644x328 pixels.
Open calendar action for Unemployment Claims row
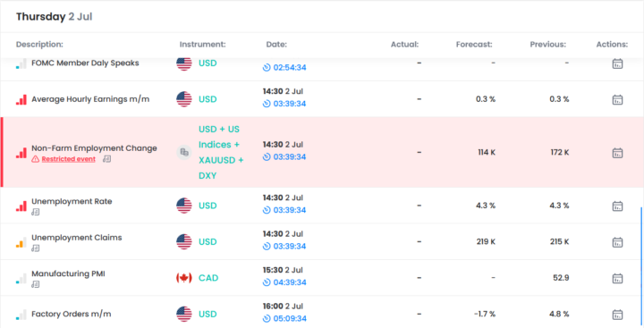[617, 242]
